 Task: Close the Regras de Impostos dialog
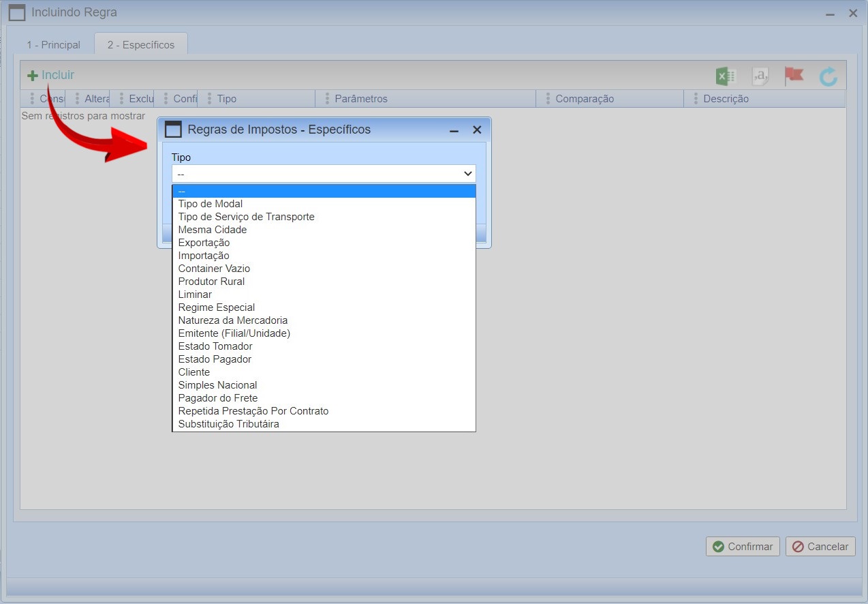coord(477,130)
